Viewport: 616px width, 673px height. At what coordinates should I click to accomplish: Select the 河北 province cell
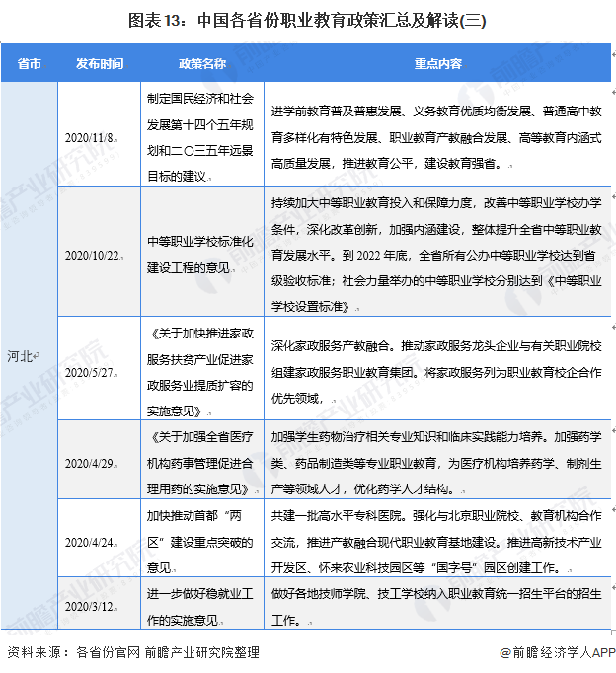(30, 355)
